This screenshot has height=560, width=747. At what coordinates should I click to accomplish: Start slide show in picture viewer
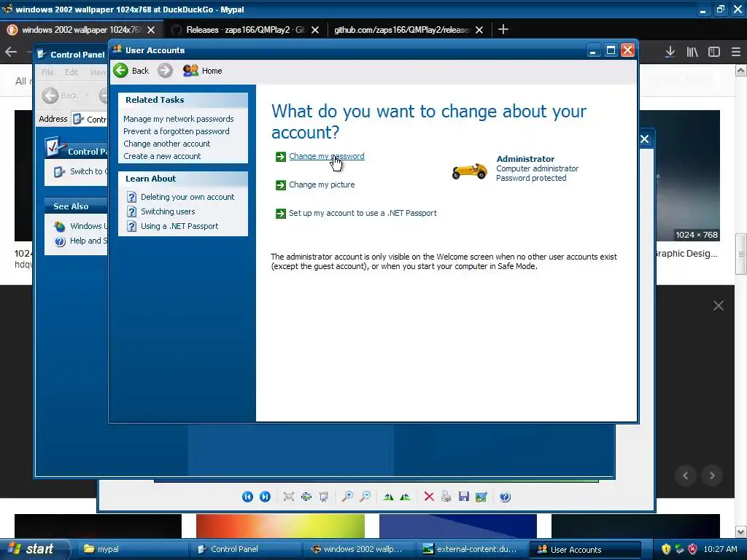coord(323,497)
